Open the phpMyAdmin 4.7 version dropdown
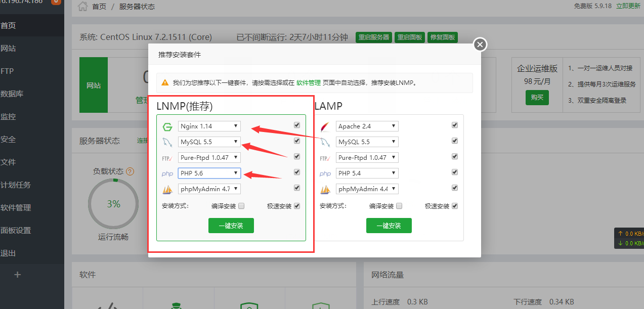Image resolution: width=644 pixels, height=309 pixels. point(209,189)
